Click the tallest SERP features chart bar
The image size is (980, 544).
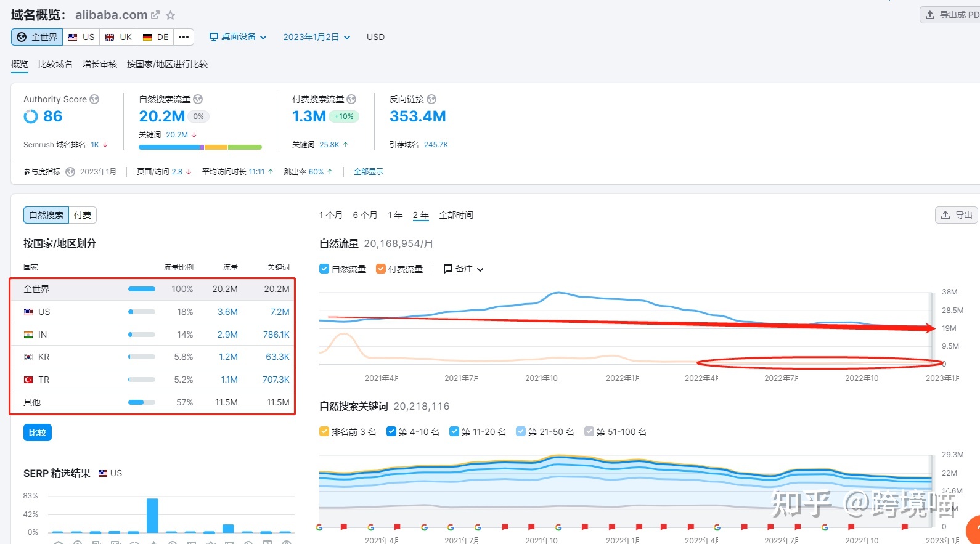[152, 515]
